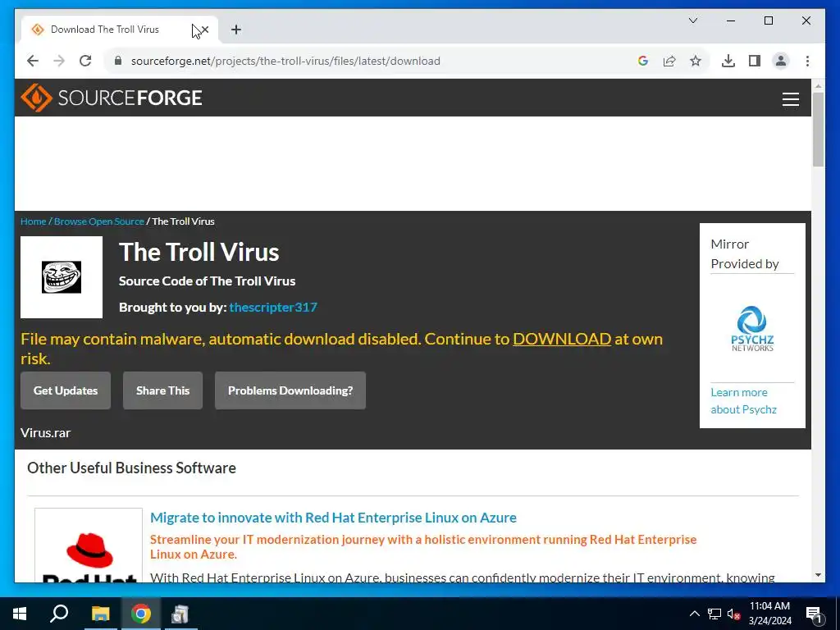Click the DOWNLOAD link in malware warning
The image size is (840, 630).
(562, 339)
